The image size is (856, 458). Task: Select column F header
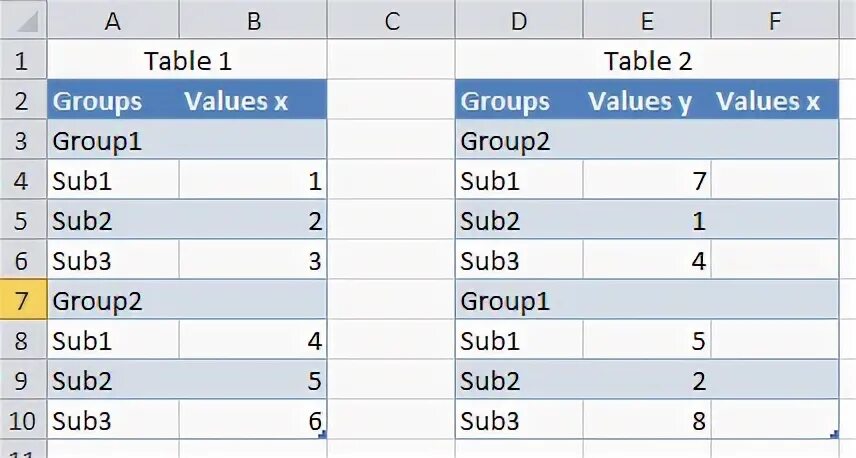(x=775, y=19)
